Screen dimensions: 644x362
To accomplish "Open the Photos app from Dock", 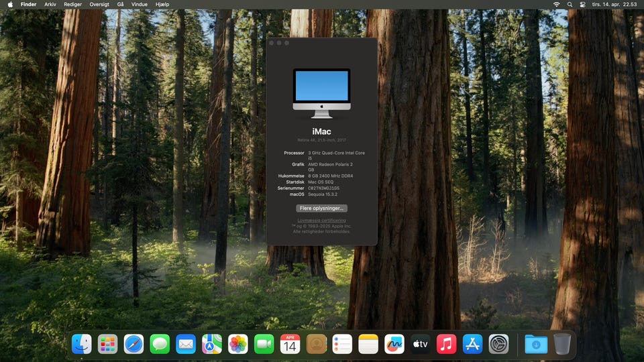I will 238,344.
